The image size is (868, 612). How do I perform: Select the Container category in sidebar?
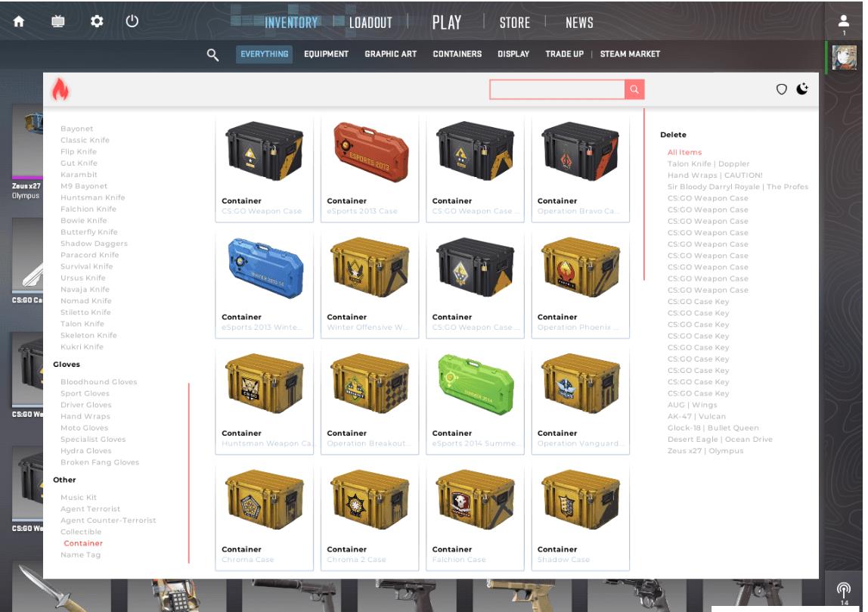pos(83,543)
